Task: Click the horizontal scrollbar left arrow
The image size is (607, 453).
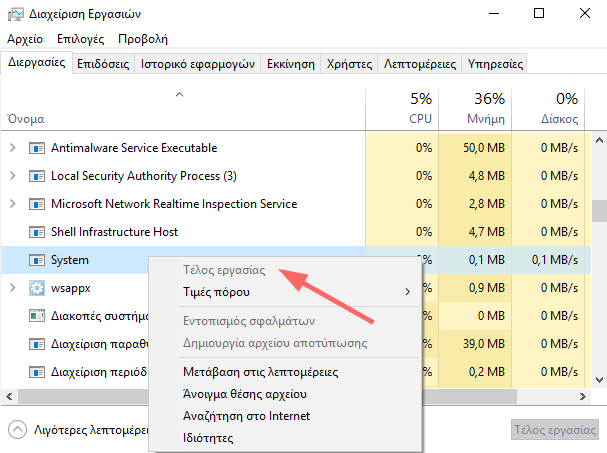Action: pyautogui.click(x=9, y=396)
